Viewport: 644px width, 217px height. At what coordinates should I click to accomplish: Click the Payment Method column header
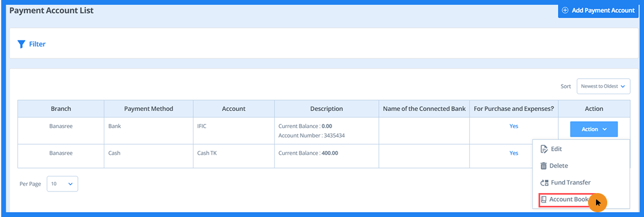pyautogui.click(x=149, y=109)
